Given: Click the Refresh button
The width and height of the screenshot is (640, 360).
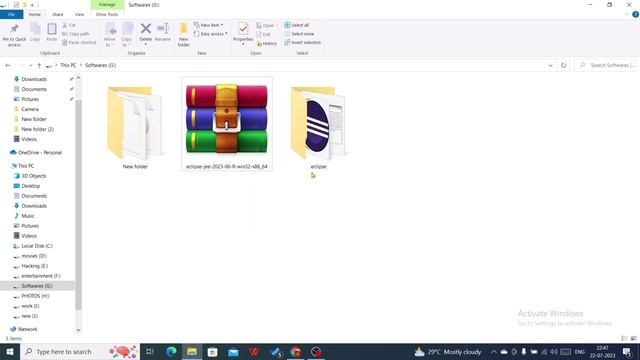Looking at the screenshot, I should coord(563,65).
